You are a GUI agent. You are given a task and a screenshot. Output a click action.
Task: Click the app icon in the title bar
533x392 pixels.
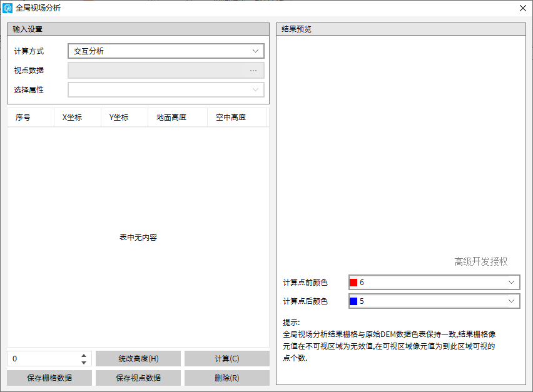click(8, 8)
